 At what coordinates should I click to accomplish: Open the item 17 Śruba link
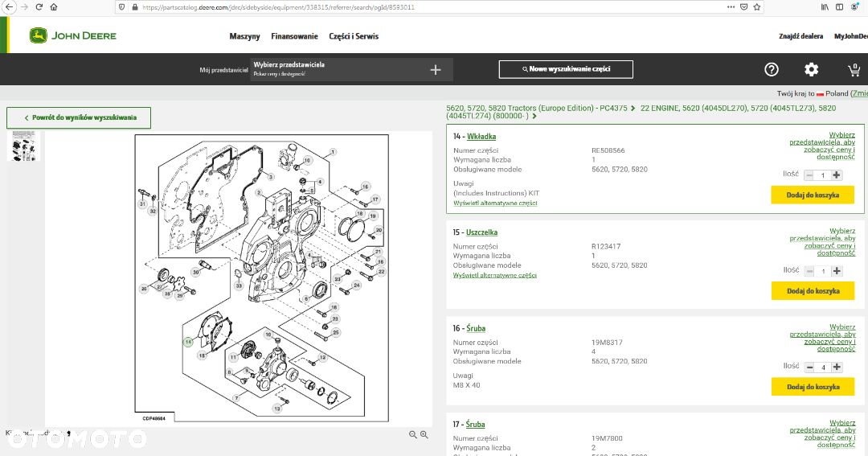(x=475, y=424)
